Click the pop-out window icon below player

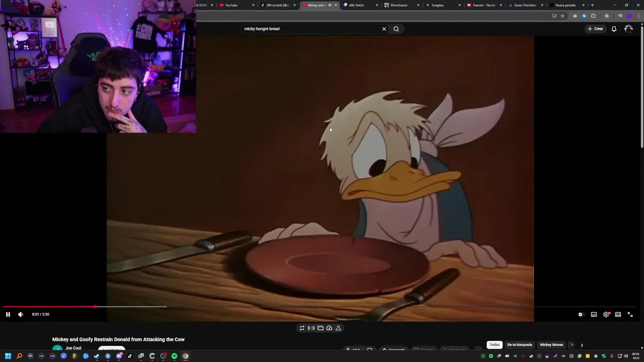(320, 328)
